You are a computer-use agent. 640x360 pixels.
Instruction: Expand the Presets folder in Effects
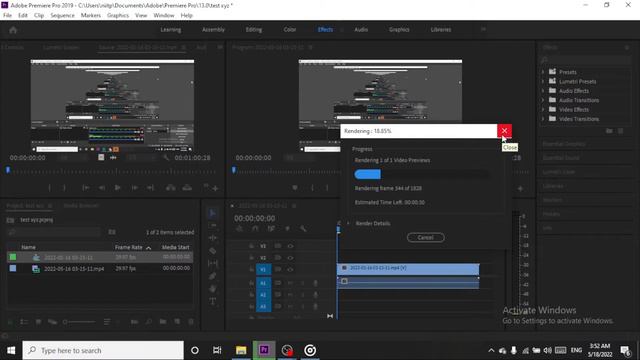(x=543, y=72)
